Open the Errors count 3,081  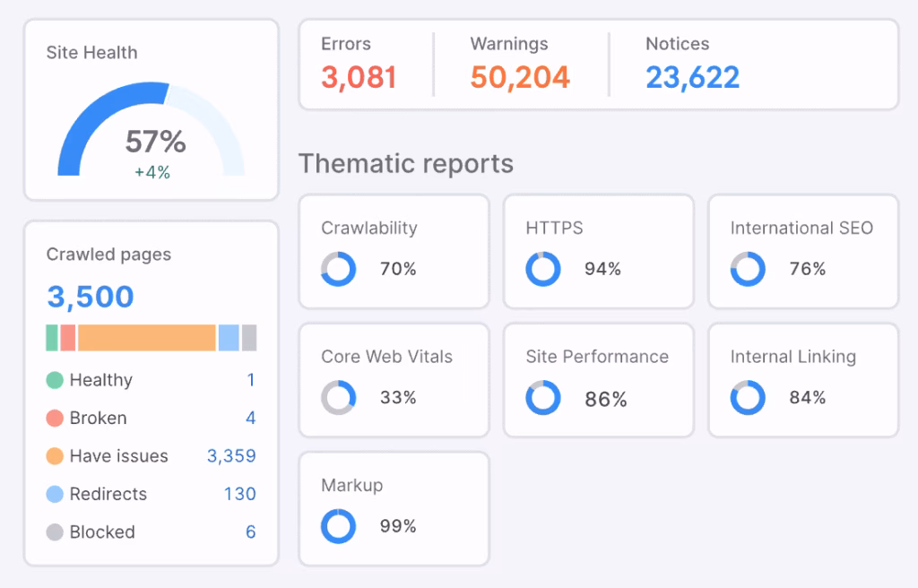(x=359, y=77)
